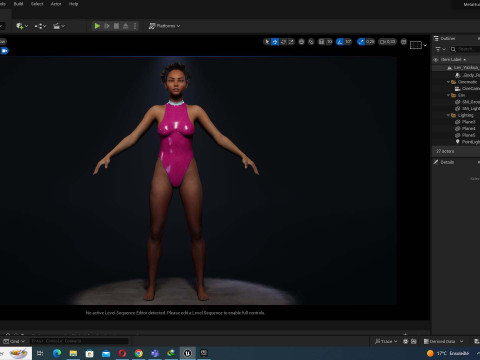The image size is (480, 360).
Task: Open the Actor menu
Action: (x=56, y=4)
